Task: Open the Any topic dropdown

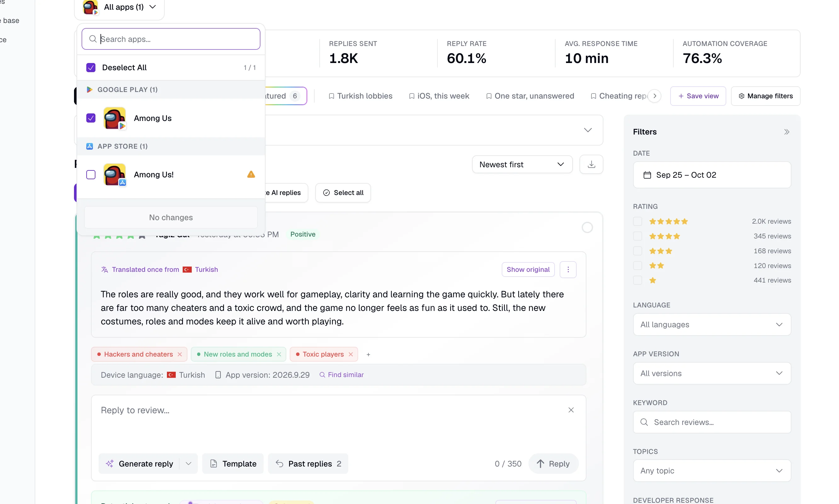Action: pyautogui.click(x=712, y=471)
